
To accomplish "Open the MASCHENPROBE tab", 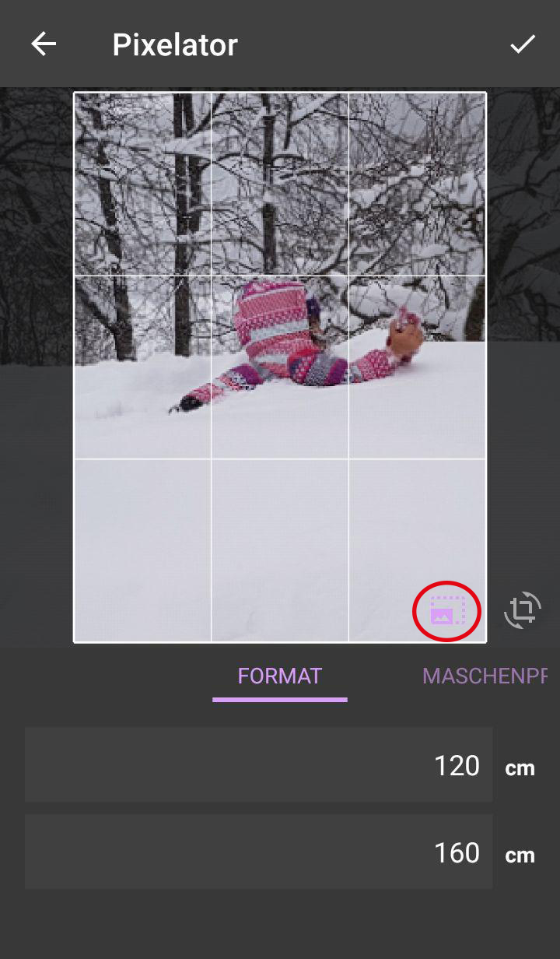I will 485,676.
